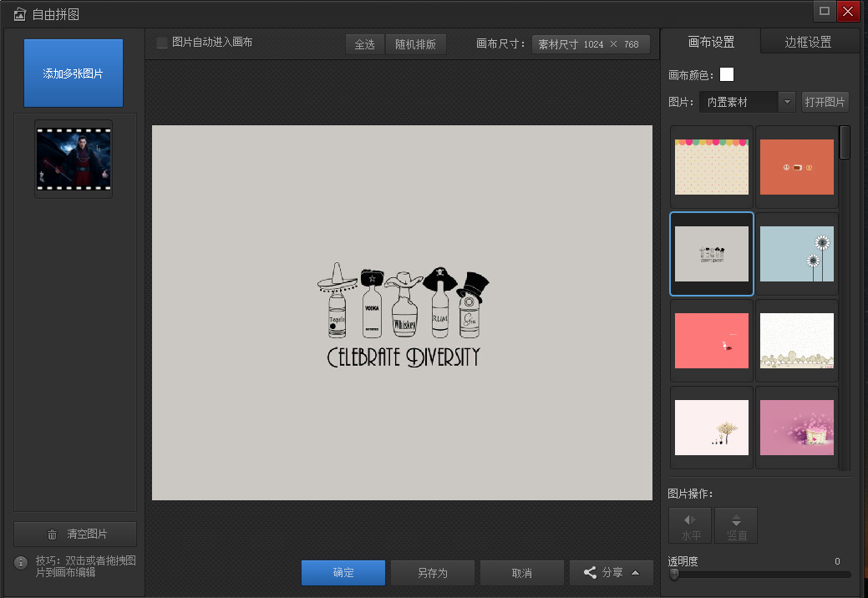Click the transparency slider handle
This screenshot has width=868, height=598.
(x=674, y=575)
